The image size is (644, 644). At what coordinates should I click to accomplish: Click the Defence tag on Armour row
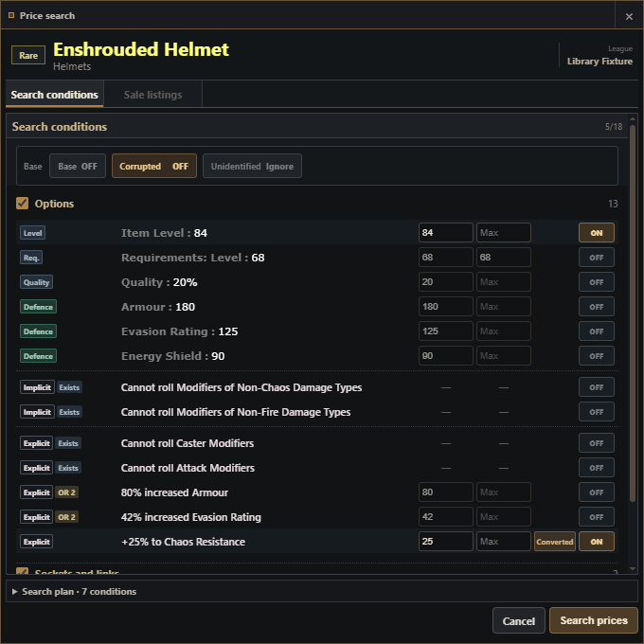click(38, 307)
